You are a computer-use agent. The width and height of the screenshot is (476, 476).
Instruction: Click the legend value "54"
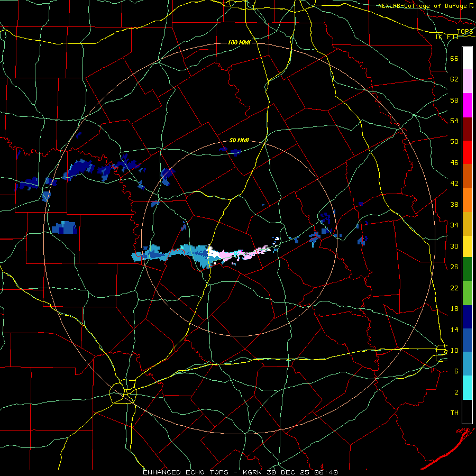454,121
